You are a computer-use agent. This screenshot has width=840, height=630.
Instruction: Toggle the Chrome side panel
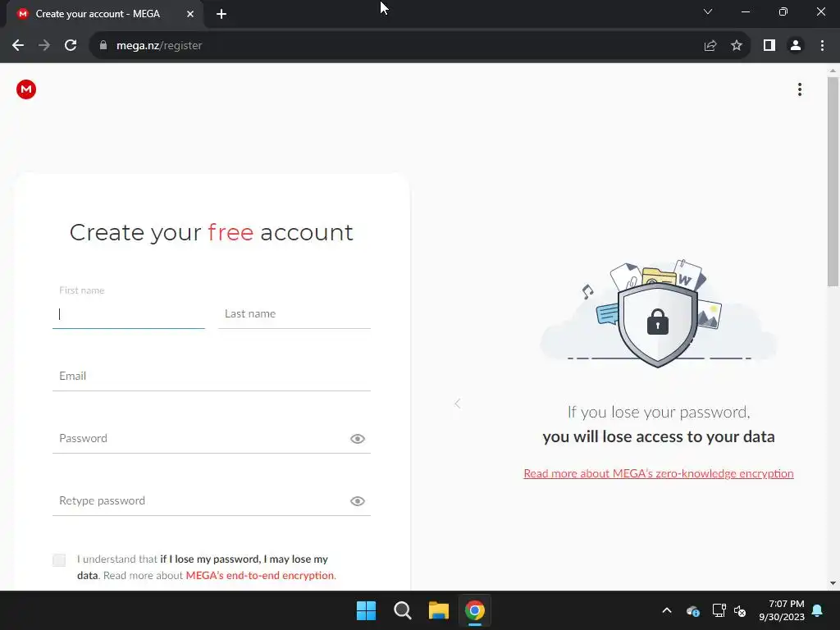tap(769, 46)
